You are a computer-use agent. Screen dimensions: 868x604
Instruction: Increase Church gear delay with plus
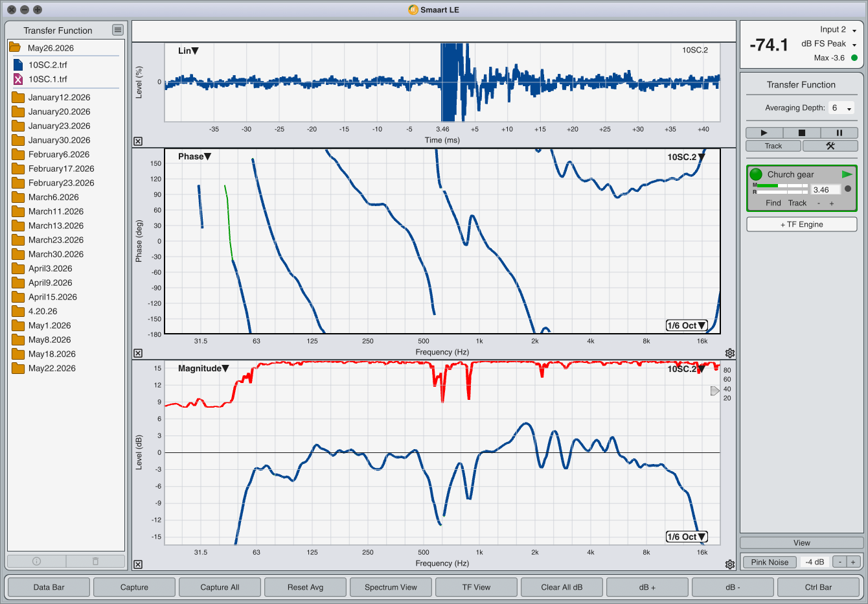[832, 203]
